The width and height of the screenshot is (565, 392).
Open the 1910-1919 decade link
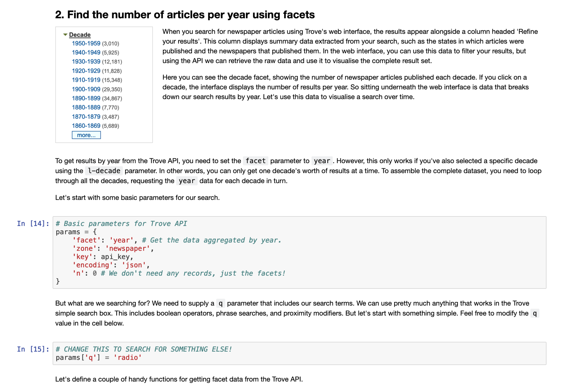coord(86,80)
